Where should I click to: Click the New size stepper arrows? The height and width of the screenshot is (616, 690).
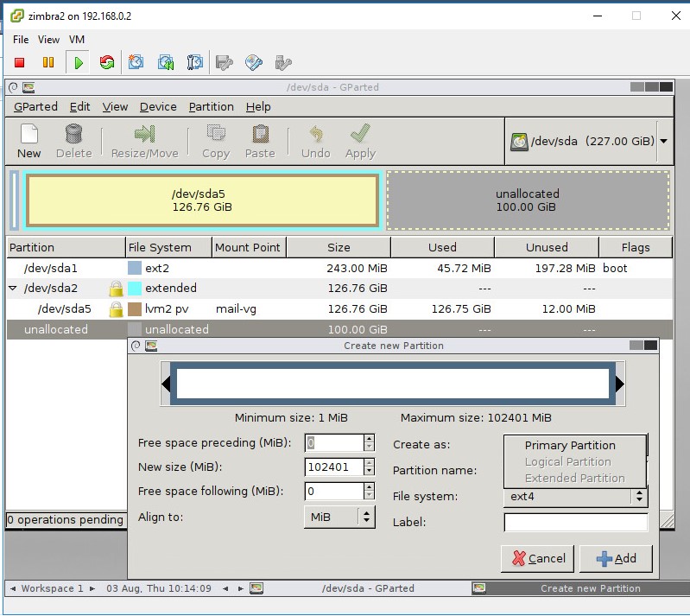(369, 467)
